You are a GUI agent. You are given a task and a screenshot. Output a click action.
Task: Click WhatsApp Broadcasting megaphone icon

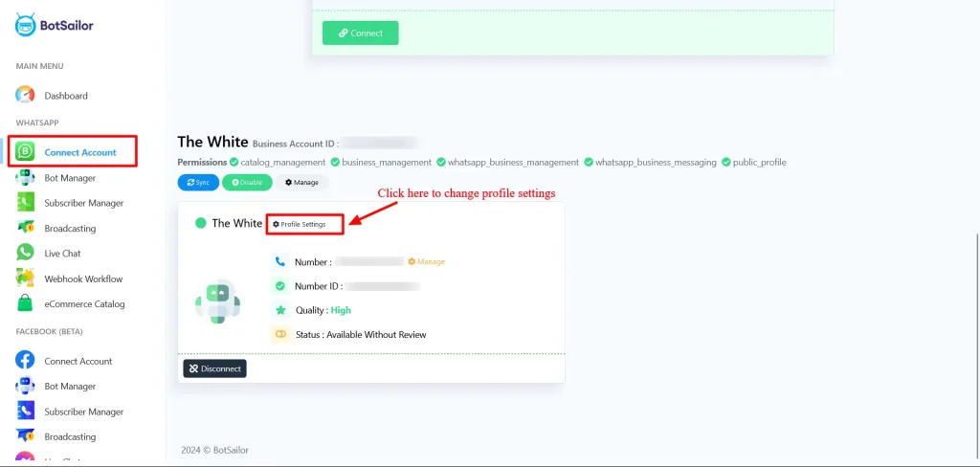pyautogui.click(x=26, y=228)
